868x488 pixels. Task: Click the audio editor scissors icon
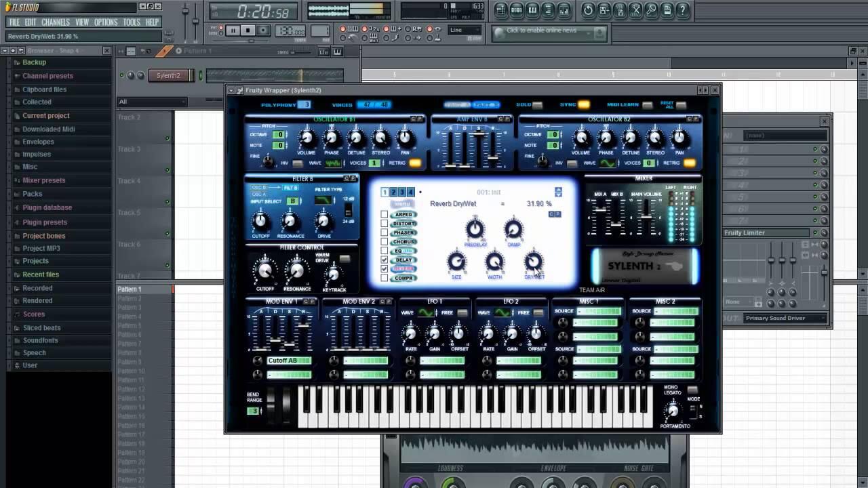pos(635,10)
